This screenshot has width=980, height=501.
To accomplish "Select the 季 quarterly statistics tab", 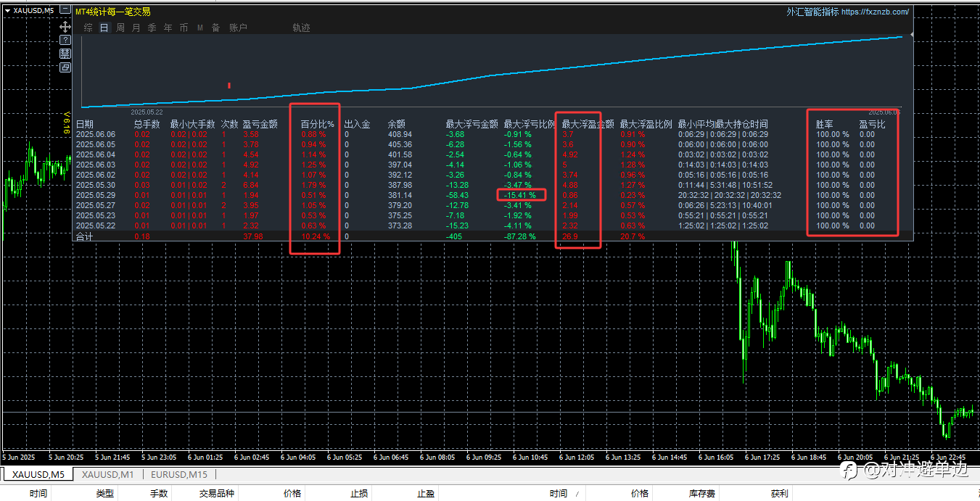I will pos(152,28).
